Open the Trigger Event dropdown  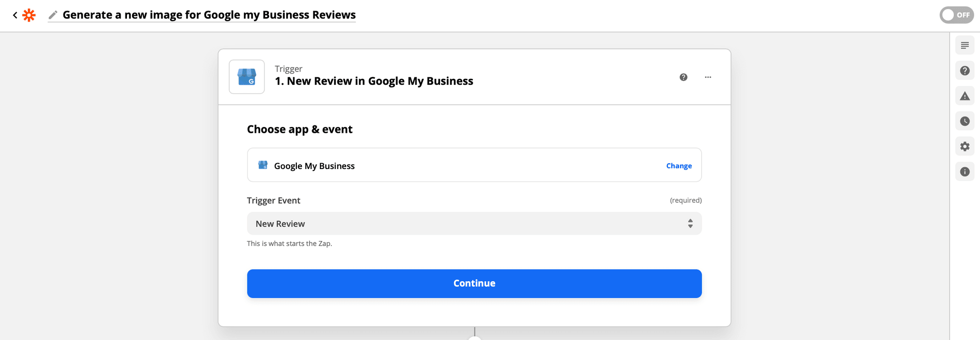[474, 223]
